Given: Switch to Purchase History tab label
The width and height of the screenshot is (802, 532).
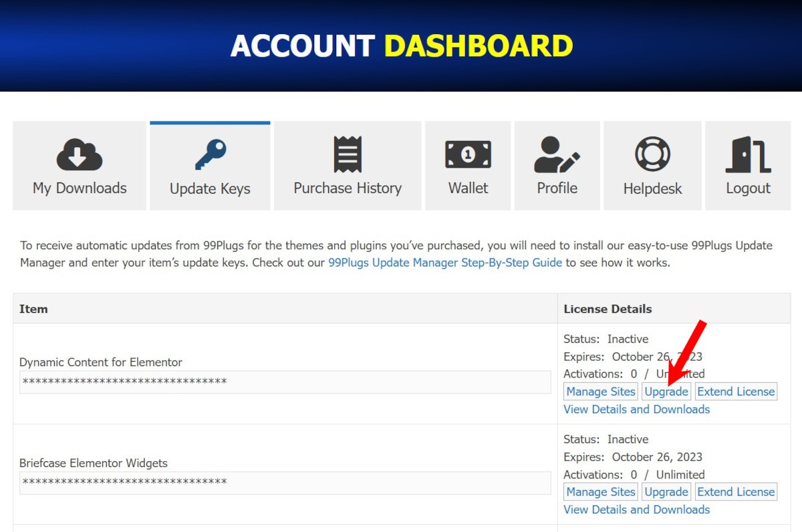Looking at the screenshot, I should click(348, 188).
